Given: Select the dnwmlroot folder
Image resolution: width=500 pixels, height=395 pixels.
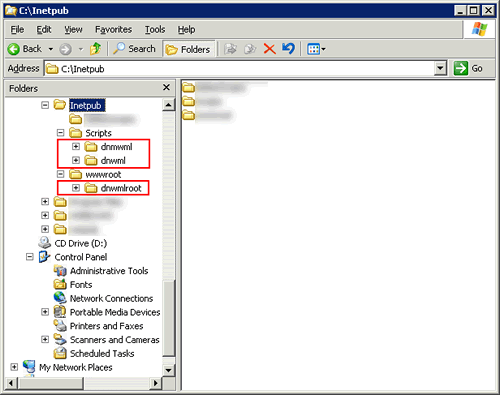Looking at the screenshot, I should coord(121,188).
